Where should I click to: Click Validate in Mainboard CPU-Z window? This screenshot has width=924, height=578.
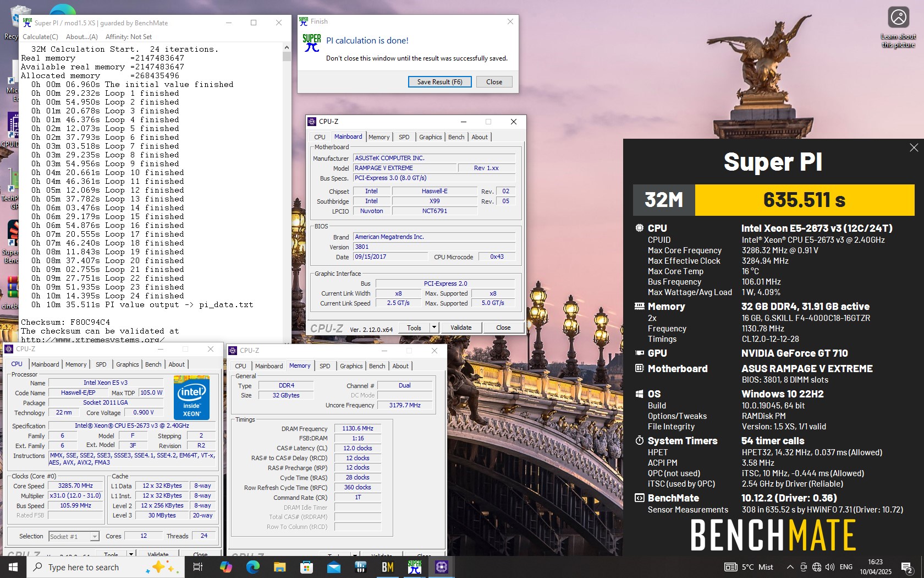pyautogui.click(x=461, y=328)
